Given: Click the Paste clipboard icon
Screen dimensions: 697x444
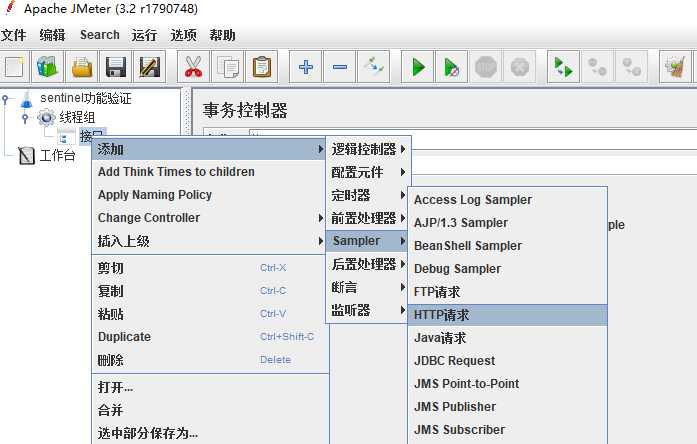Looking at the screenshot, I should pos(262,67).
